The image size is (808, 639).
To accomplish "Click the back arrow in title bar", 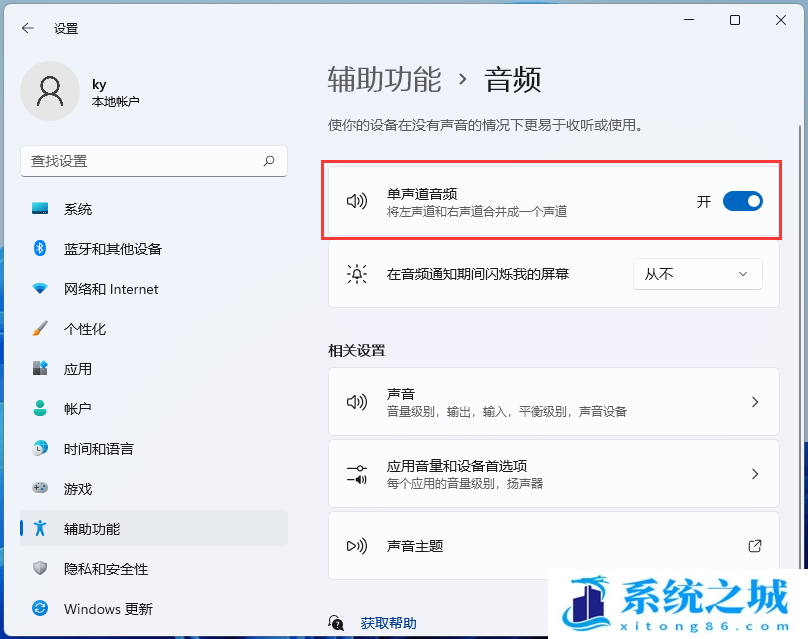I will [x=27, y=29].
